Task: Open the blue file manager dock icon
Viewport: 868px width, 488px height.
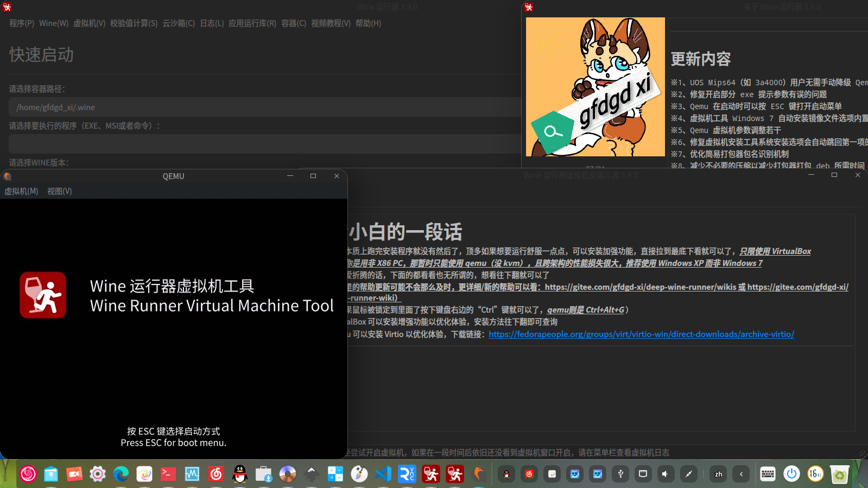Action: click(x=51, y=474)
